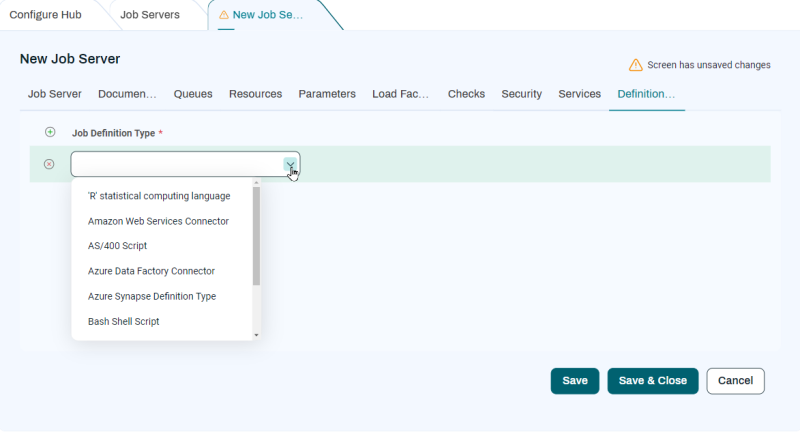Click the green plus add row icon
This screenshot has height=432, width=800.
click(x=50, y=132)
